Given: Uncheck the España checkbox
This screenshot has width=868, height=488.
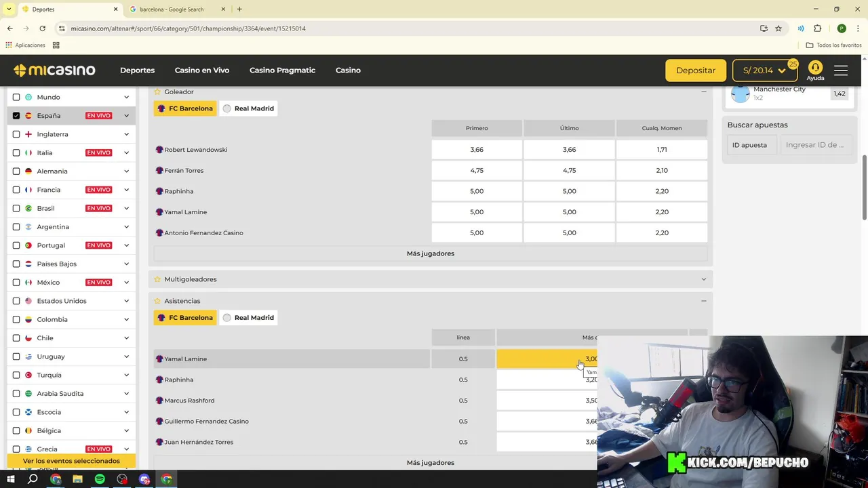Looking at the screenshot, I should [x=16, y=116].
